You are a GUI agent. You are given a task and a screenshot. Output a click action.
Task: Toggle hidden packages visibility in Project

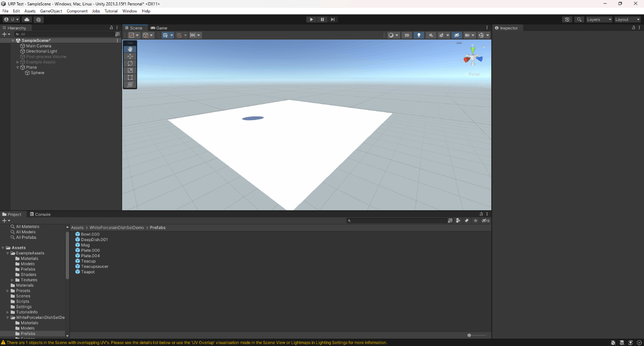tap(485, 221)
